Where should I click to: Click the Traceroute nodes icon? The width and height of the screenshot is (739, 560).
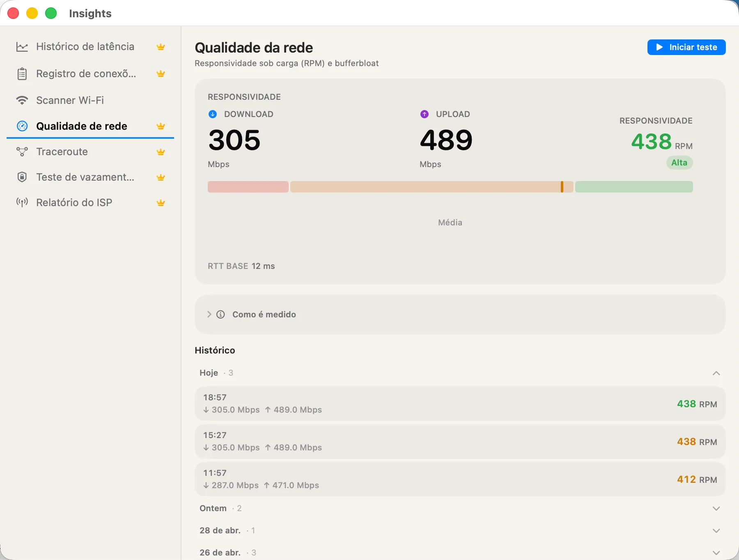click(22, 151)
